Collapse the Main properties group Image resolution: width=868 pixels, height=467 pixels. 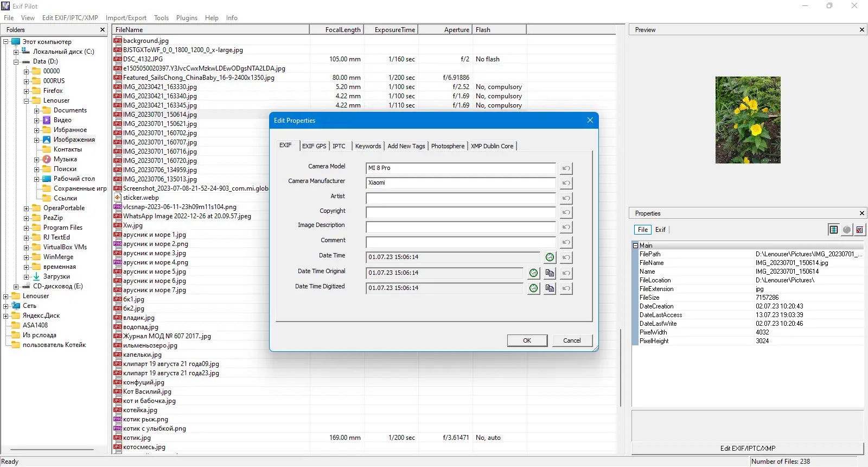point(635,245)
